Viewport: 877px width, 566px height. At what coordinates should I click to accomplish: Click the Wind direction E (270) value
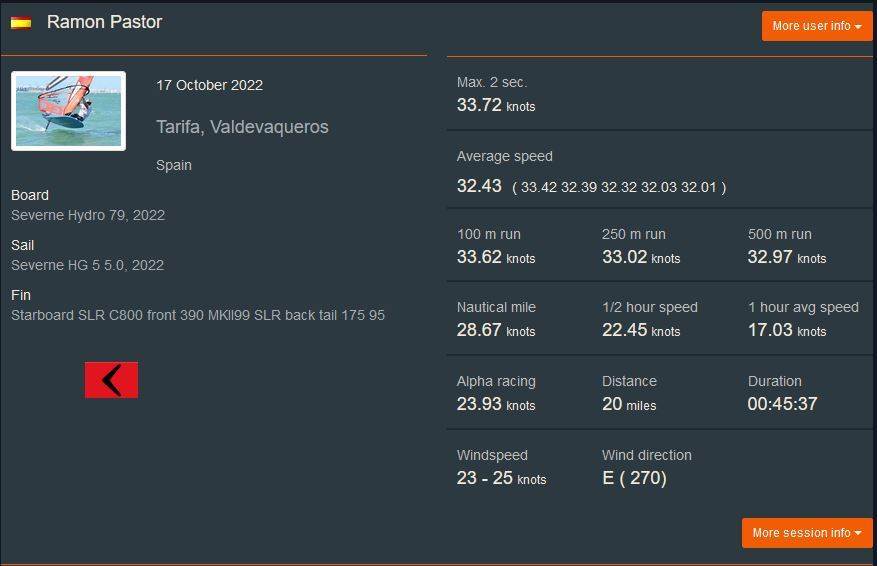(x=634, y=478)
